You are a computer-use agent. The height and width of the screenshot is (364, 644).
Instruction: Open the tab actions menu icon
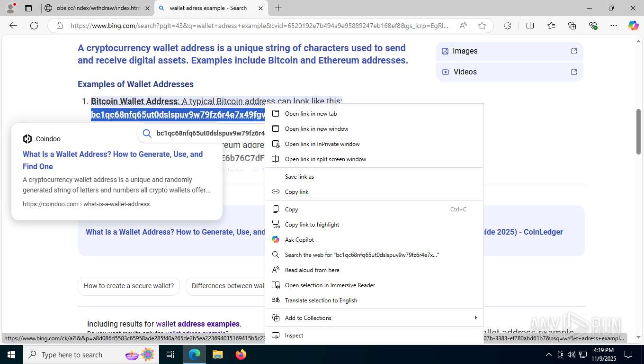pyautogui.click(x=28, y=8)
